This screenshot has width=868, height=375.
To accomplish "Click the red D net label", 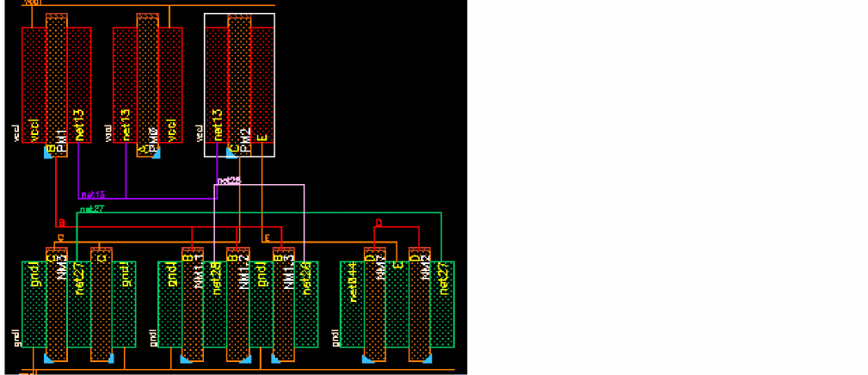I will click(x=379, y=223).
